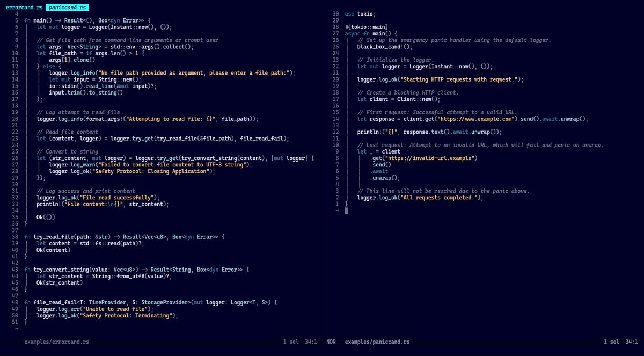
Task: Click 'All requests completed.' log line
Action: point(420,198)
